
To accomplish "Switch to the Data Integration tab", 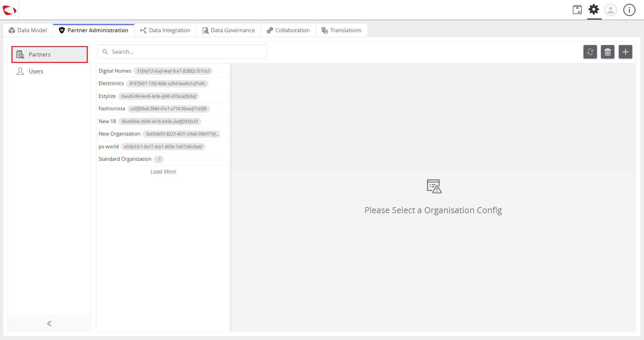I will point(165,30).
